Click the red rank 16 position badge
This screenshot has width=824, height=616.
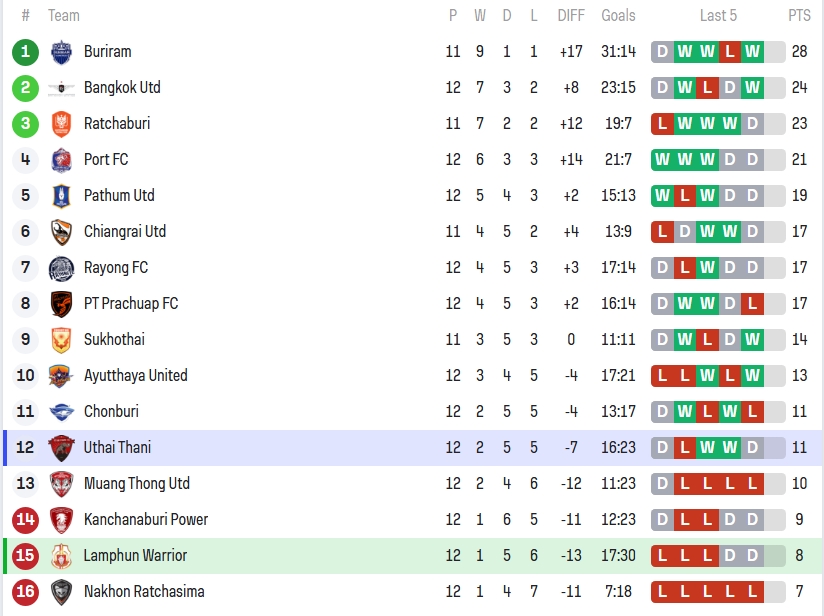[x=26, y=592]
